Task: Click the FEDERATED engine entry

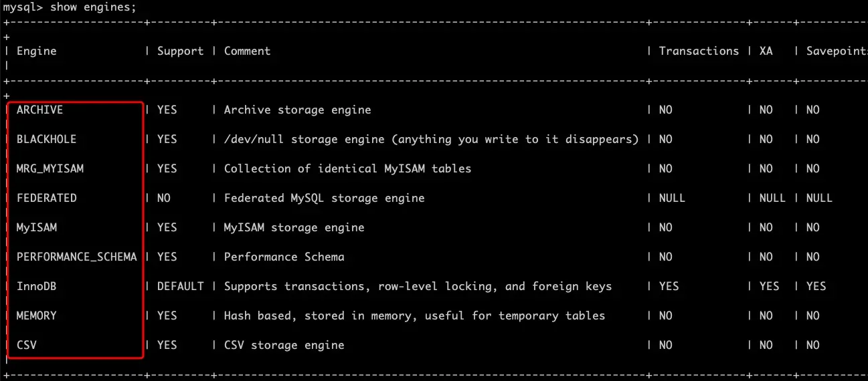Action: tap(46, 198)
